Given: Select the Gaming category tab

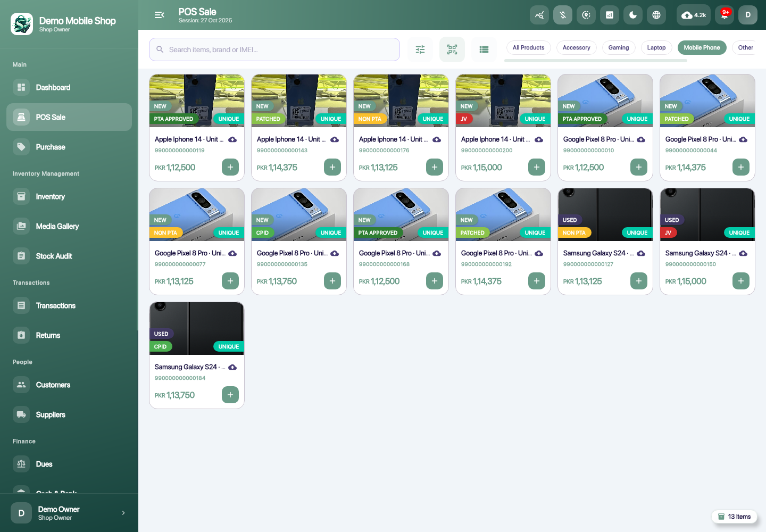Looking at the screenshot, I should click(619, 48).
